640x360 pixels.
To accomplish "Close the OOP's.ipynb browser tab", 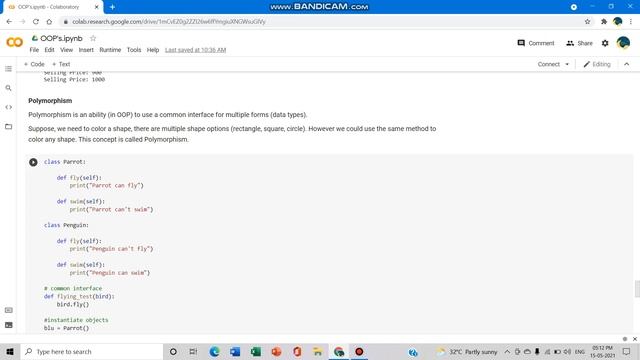I will point(97,7).
